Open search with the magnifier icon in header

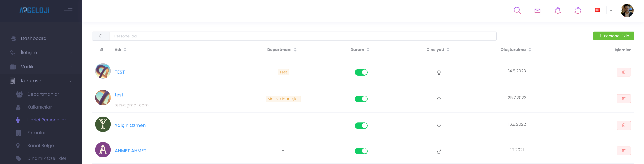[517, 11]
